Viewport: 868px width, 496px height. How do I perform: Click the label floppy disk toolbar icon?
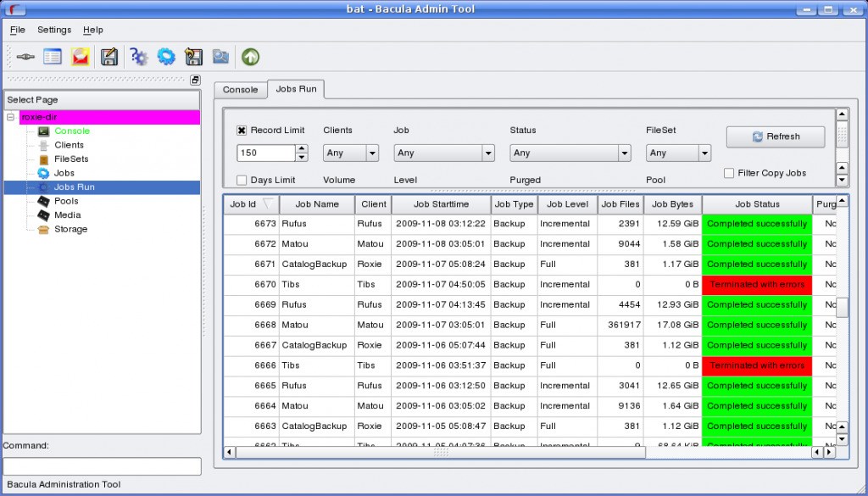click(x=109, y=57)
